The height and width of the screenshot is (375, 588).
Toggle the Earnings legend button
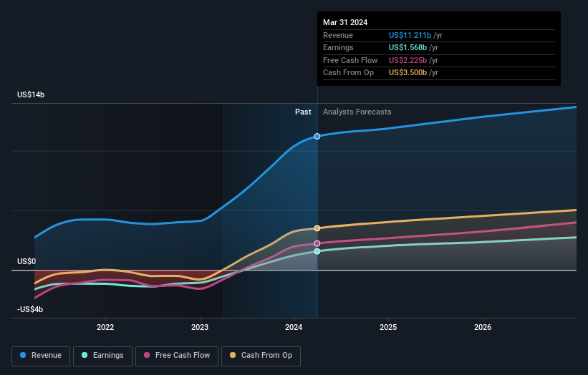coord(102,356)
